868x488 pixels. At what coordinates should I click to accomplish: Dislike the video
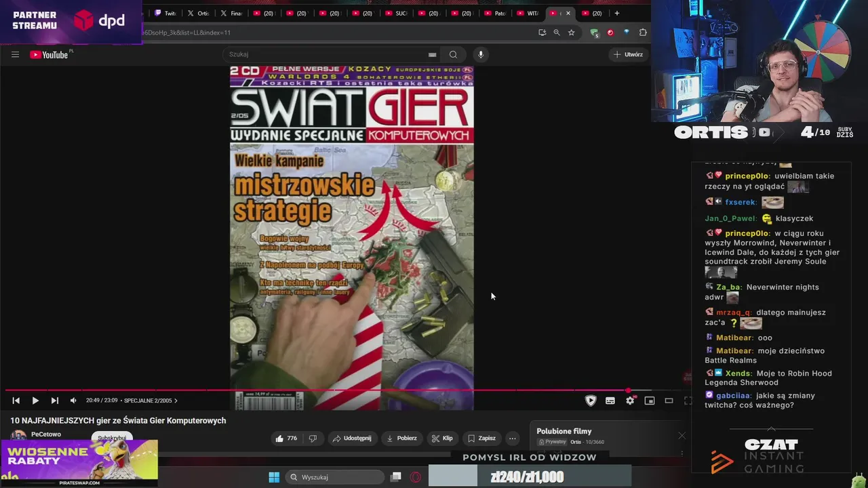coord(313,439)
